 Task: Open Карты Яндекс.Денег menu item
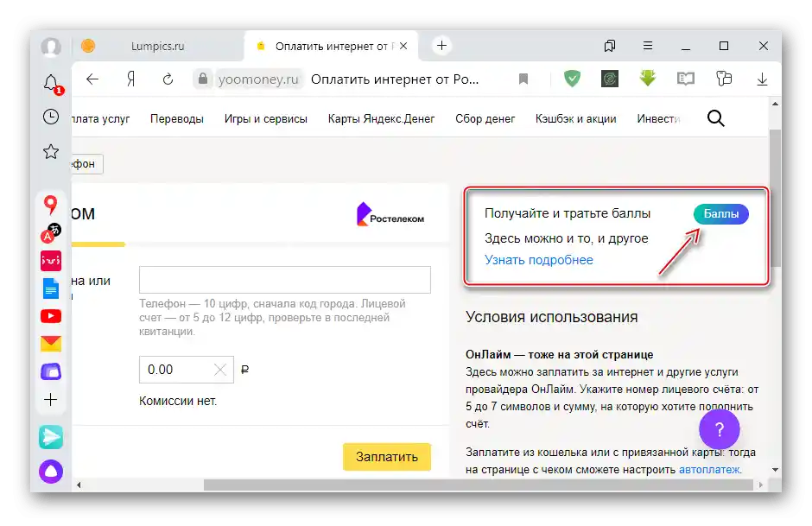[381, 118]
